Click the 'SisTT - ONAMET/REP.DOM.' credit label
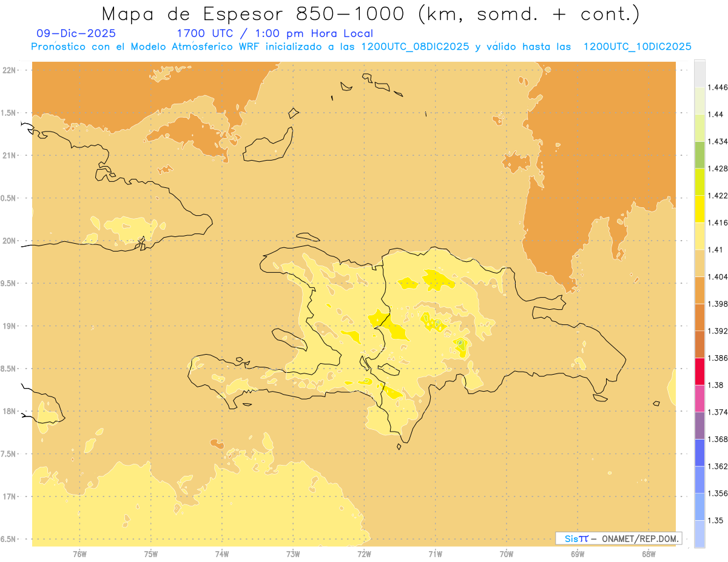728x562 pixels. pyautogui.click(x=618, y=538)
